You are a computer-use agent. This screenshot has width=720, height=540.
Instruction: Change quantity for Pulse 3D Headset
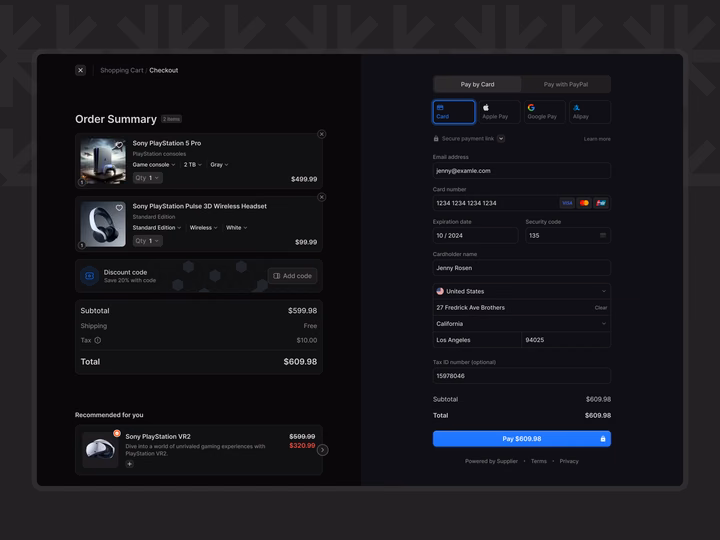coord(147,241)
